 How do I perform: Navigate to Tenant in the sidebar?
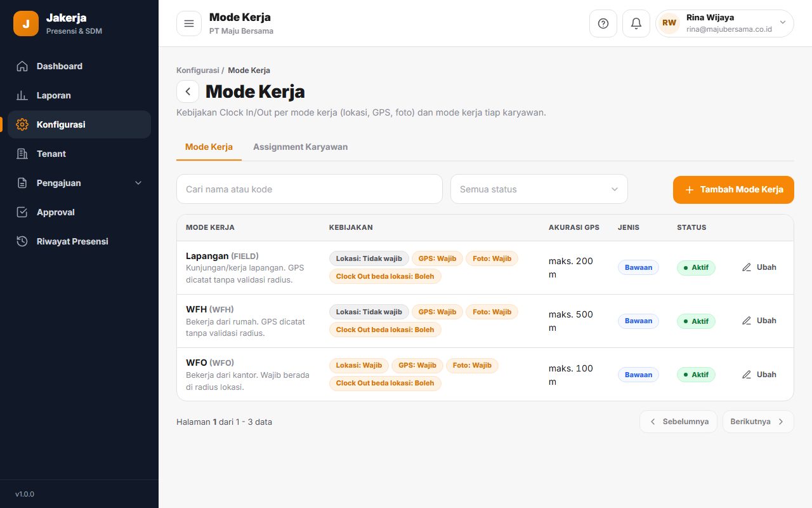pos(79,154)
